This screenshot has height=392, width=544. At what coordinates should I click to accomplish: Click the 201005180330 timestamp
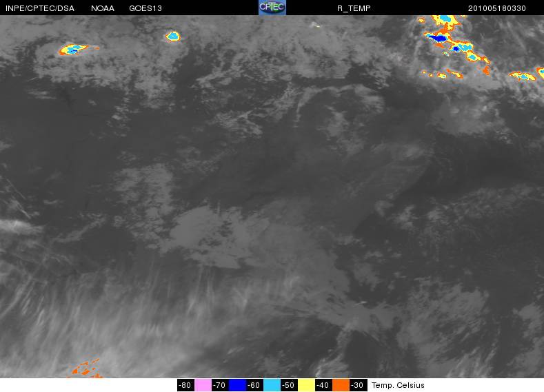pos(496,8)
